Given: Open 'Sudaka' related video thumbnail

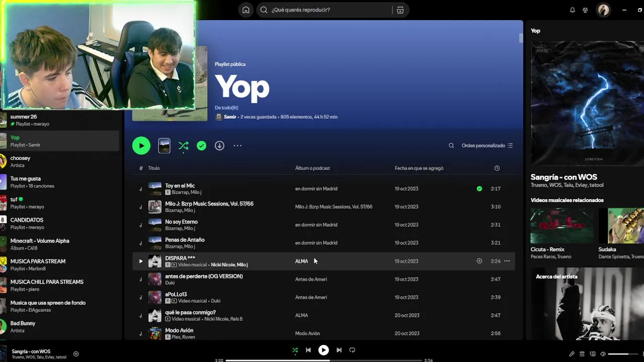Looking at the screenshot, I should pos(621,225).
